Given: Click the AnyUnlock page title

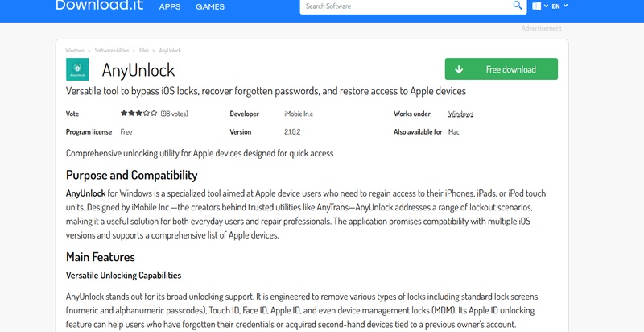Looking at the screenshot, I should tap(138, 70).
